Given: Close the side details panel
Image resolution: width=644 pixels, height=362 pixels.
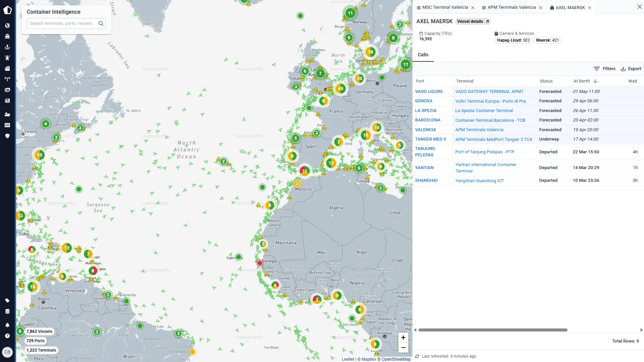Looking at the screenshot, I should (x=639, y=7).
